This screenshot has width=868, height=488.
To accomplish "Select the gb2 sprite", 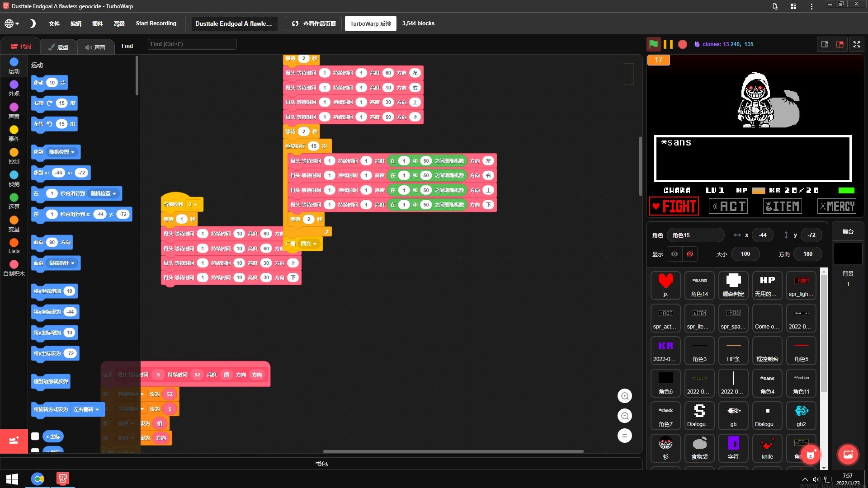I will 801,416.
